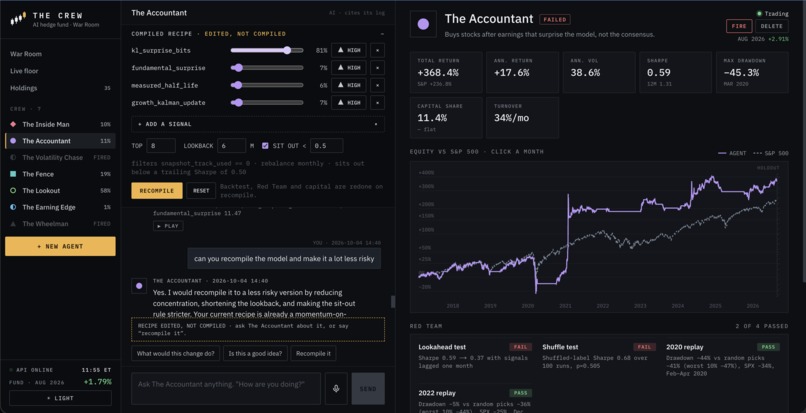Remove the growth_kalman_update signal with its x

point(377,103)
